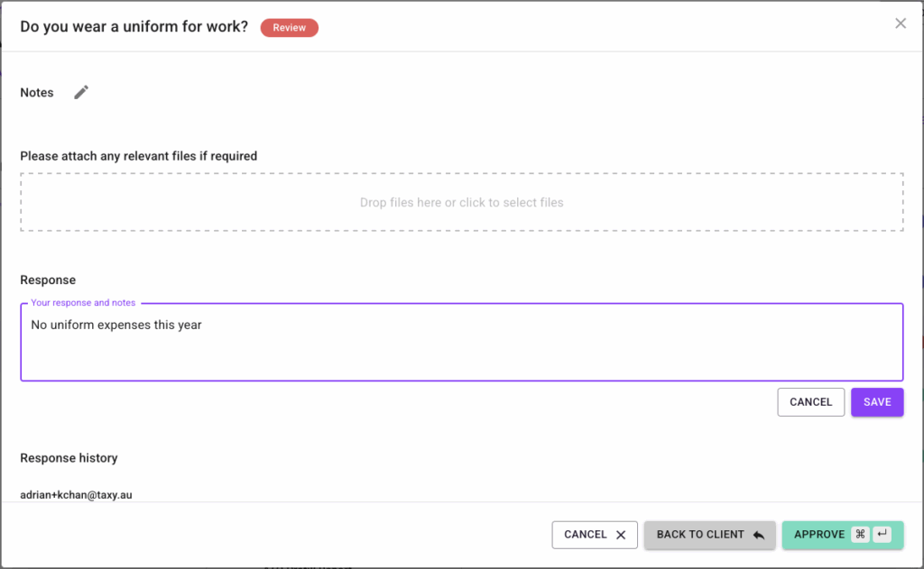
Task: Click the command key icon on Approve
Action: [x=860, y=534]
